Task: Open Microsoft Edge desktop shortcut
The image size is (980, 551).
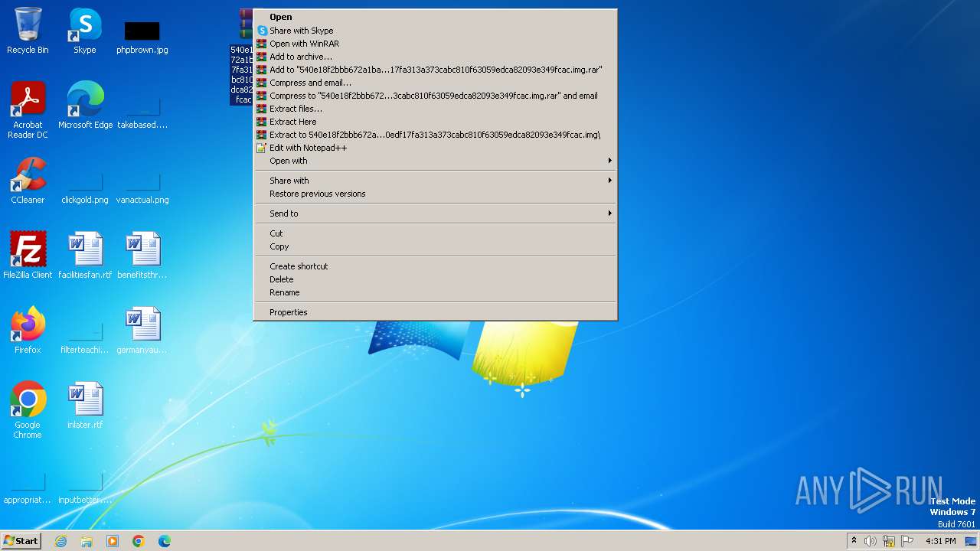Action: click(85, 105)
